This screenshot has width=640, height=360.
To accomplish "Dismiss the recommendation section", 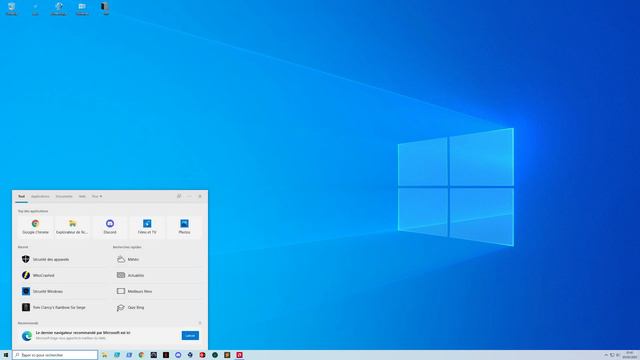I will click(x=200, y=323).
